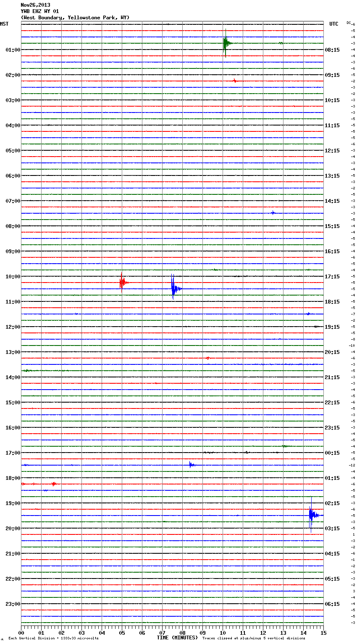357x644 pixels.
Task: Select the small blue event near minute 8 at 17:30
Action: coord(191,465)
